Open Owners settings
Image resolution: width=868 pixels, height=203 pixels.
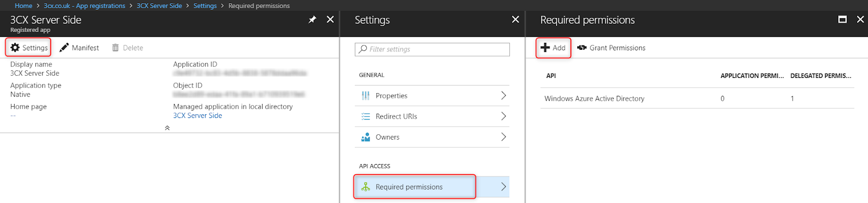pos(432,137)
